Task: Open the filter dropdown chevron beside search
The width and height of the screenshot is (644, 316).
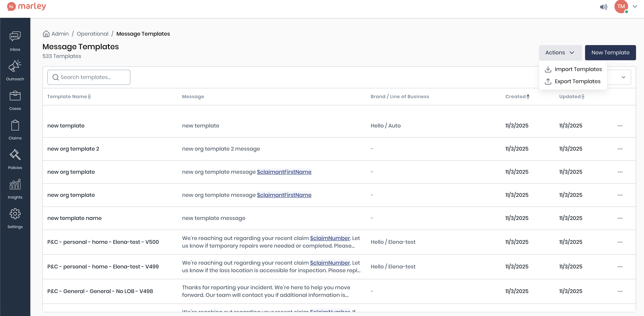Action: point(624,77)
